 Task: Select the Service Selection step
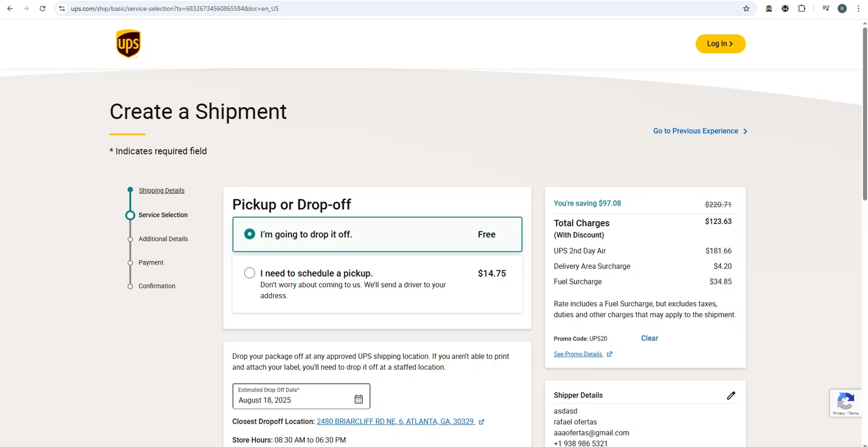click(163, 215)
